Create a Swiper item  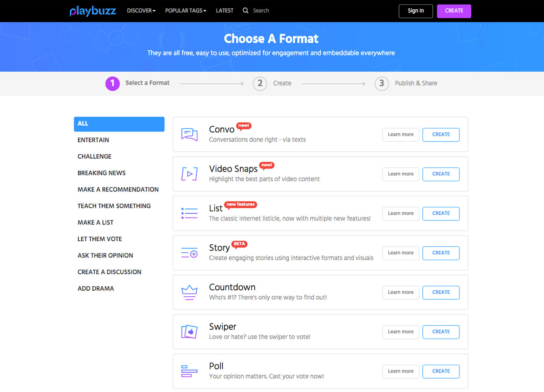point(441,332)
